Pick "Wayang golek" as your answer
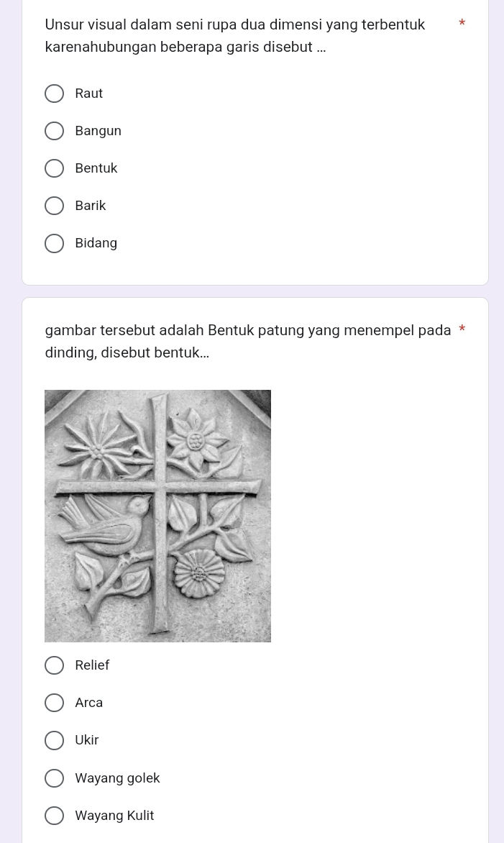The width and height of the screenshot is (504, 843). coord(54,778)
